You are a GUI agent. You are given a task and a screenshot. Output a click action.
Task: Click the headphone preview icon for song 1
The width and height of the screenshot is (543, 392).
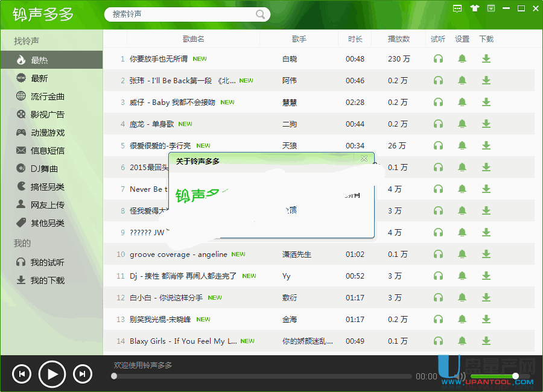click(439, 59)
